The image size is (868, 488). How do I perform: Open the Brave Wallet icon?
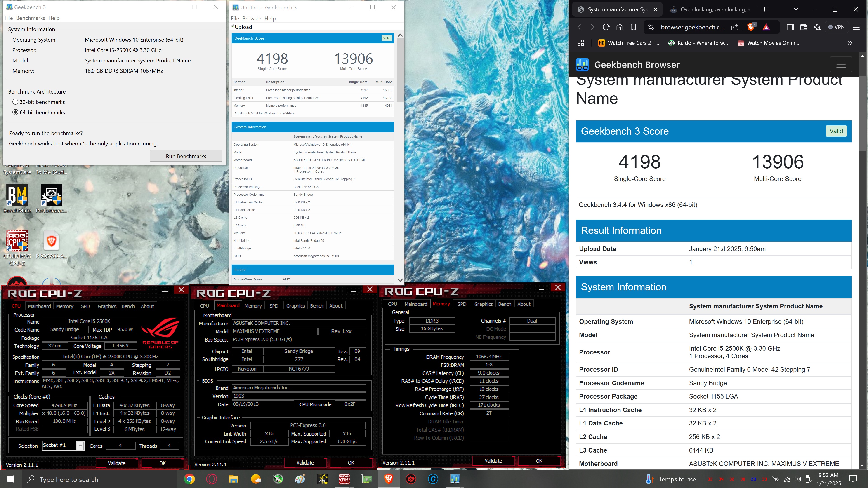click(804, 27)
